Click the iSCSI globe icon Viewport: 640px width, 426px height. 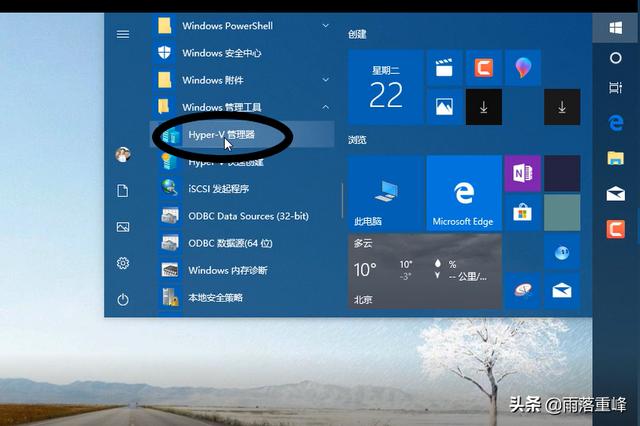point(169,188)
